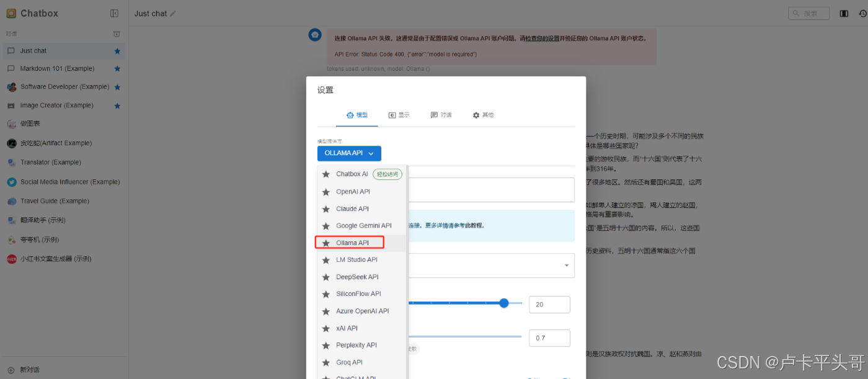The width and height of the screenshot is (868, 379).
Task: Click the 轻松访问 badge beside Chatbox AI
Action: click(x=387, y=174)
